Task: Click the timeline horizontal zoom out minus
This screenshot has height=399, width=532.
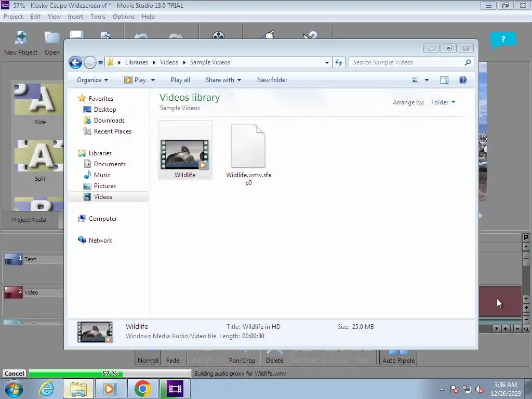Action: click(x=517, y=329)
